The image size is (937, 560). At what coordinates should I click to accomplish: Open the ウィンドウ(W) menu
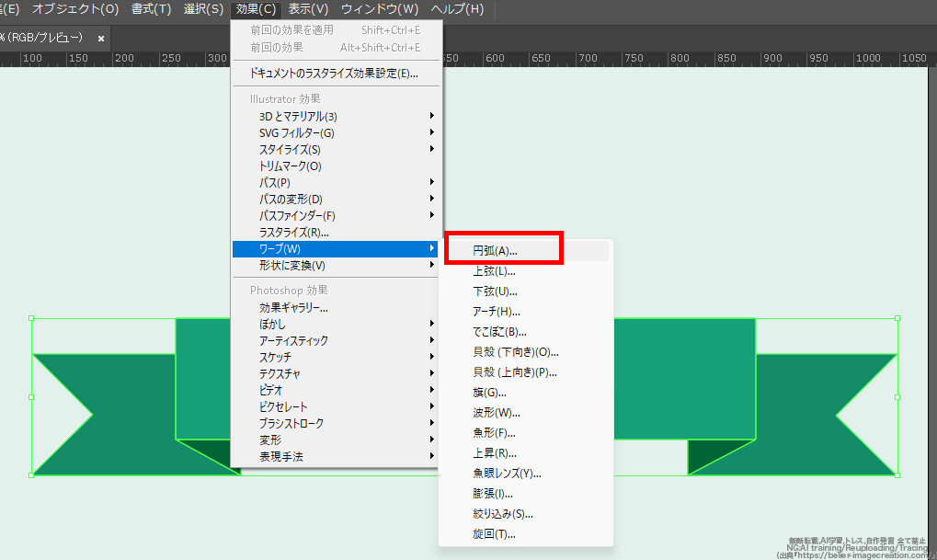(379, 9)
